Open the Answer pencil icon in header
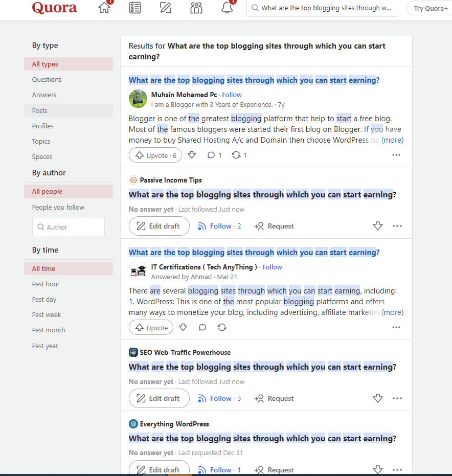 coord(166,8)
